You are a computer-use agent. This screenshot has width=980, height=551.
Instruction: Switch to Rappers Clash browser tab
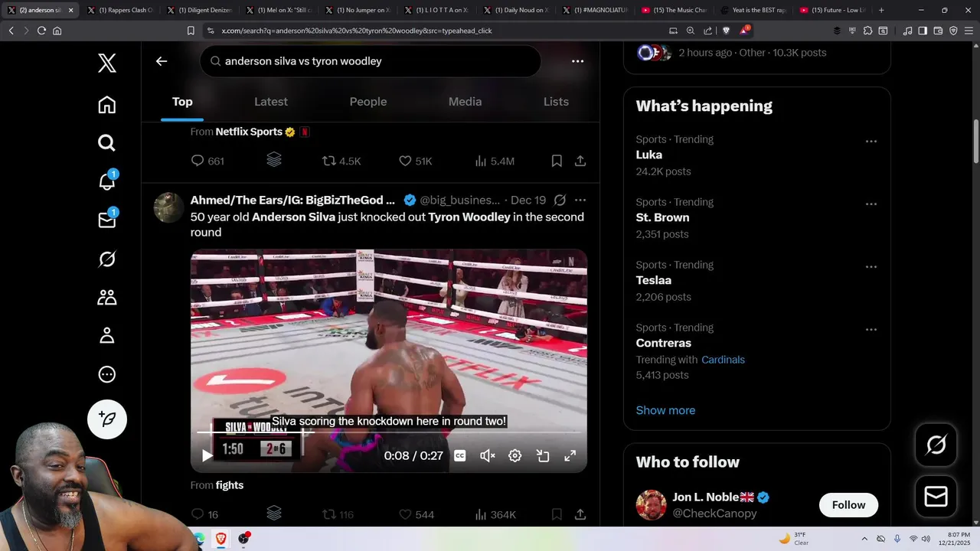(120, 10)
